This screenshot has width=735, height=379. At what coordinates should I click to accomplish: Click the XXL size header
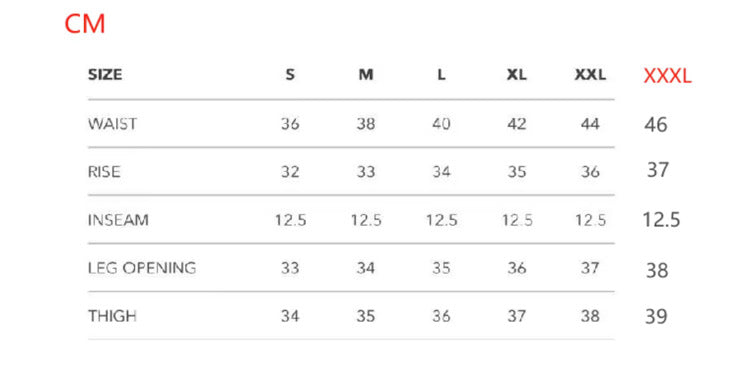click(590, 74)
